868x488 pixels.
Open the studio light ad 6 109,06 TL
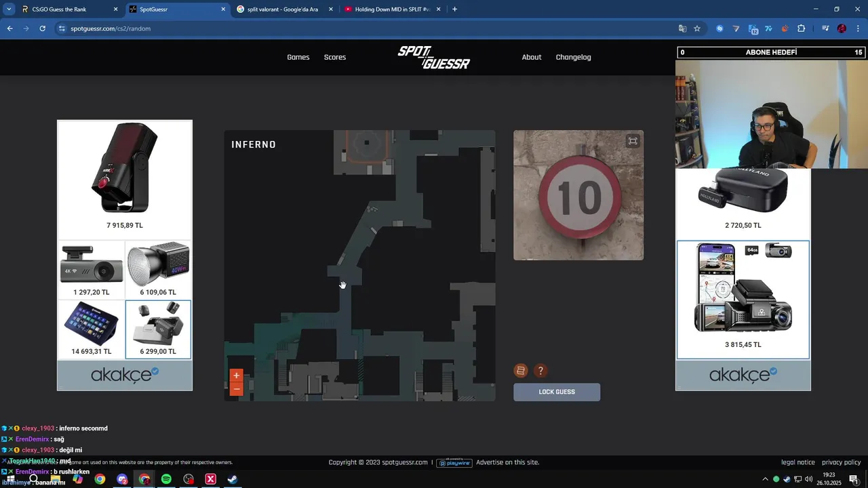point(158,270)
